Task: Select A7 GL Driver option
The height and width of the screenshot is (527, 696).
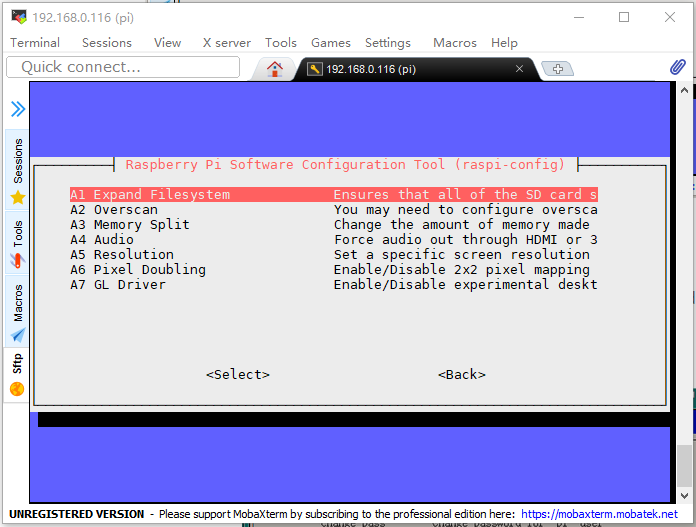Action: tap(334, 285)
